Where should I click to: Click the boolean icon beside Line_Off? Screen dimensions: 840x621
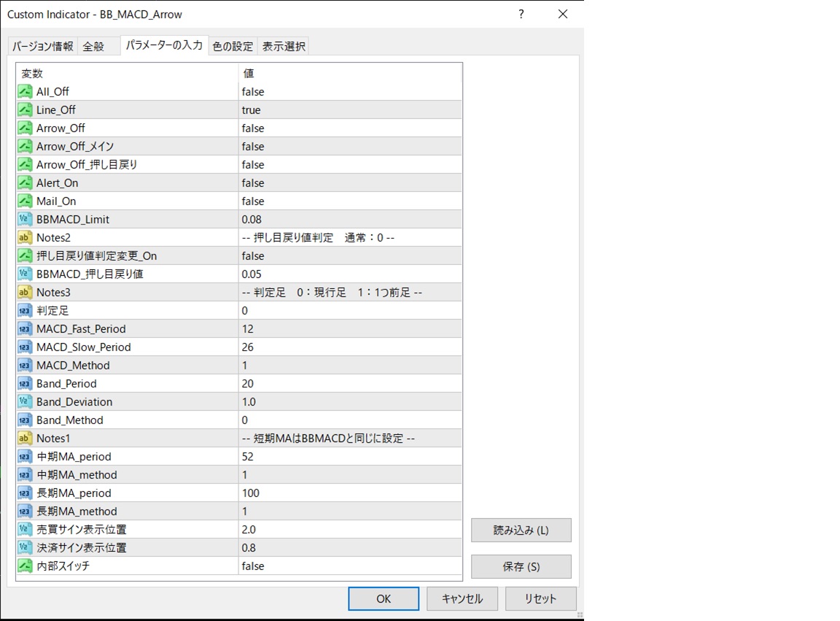click(25, 109)
